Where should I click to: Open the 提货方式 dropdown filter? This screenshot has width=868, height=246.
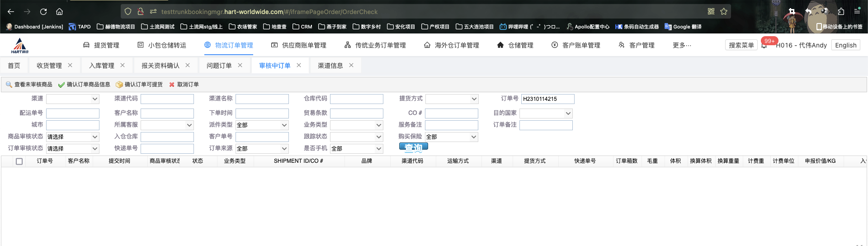point(452,99)
